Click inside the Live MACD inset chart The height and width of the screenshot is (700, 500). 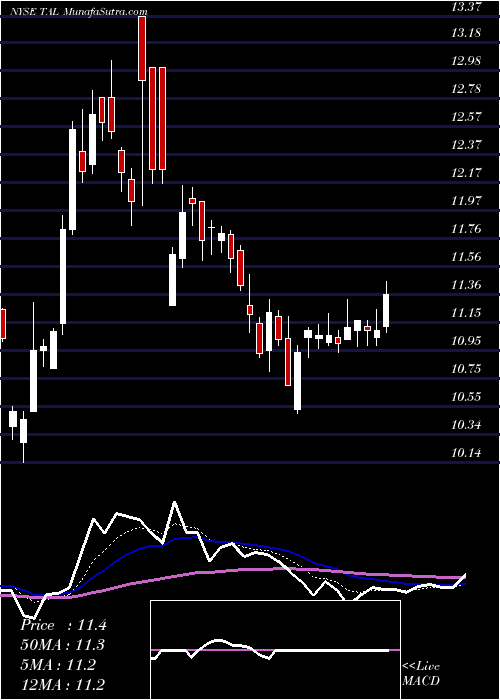pyautogui.click(x=275, y=650)
